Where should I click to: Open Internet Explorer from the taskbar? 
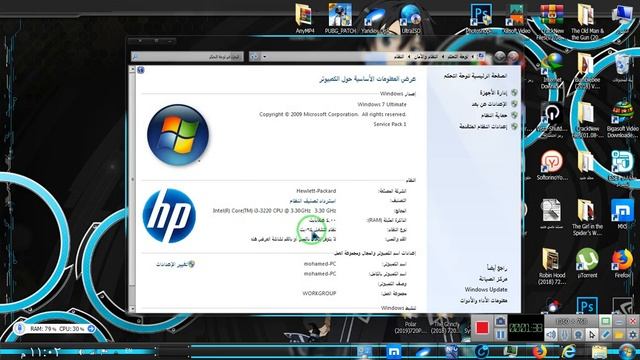tap(569, 351)
